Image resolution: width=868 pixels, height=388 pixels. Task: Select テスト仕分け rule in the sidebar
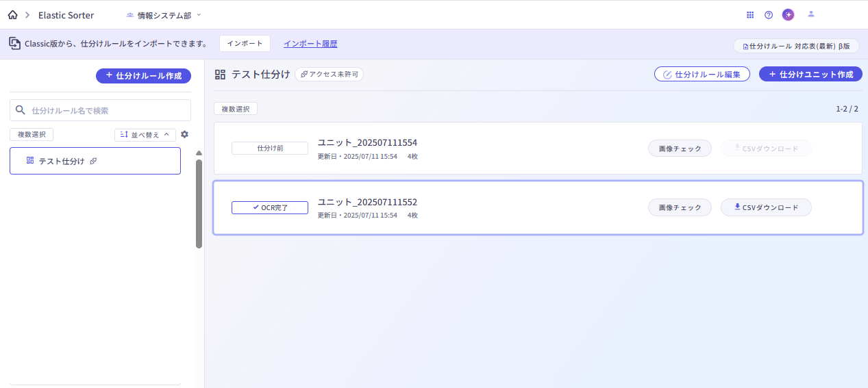coord(62,161)
